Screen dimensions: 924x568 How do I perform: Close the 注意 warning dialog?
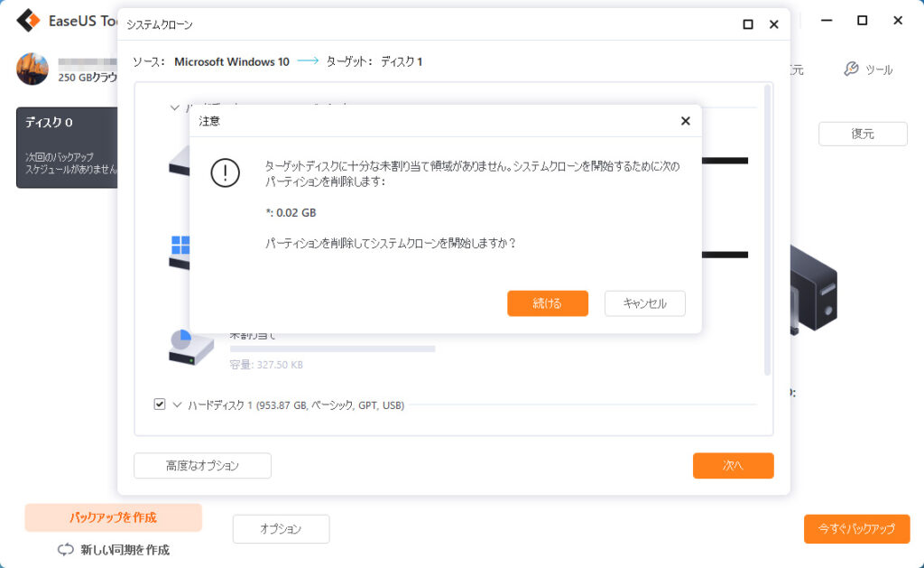pos(686,121)
